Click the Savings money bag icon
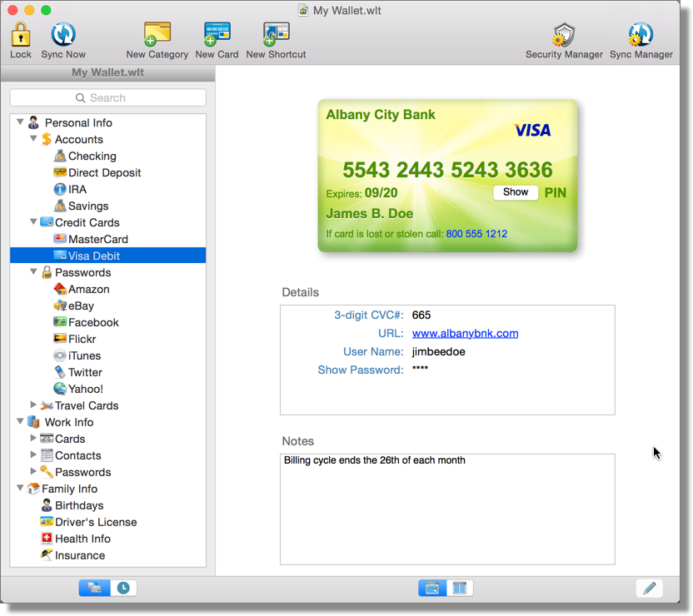Viewport: 693px width, 616px height. 60,206
